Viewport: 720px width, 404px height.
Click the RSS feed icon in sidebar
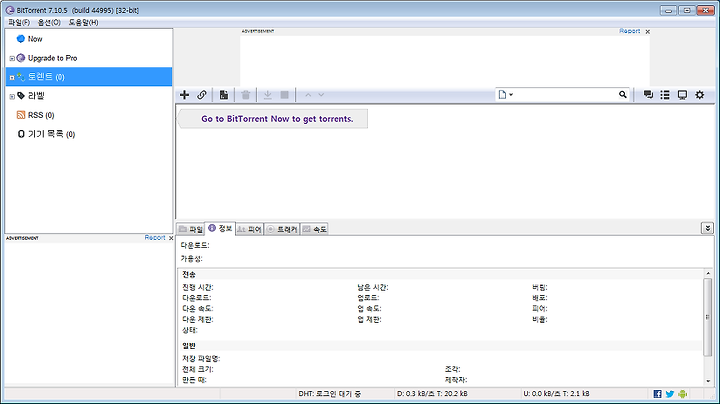coord(21,115)
